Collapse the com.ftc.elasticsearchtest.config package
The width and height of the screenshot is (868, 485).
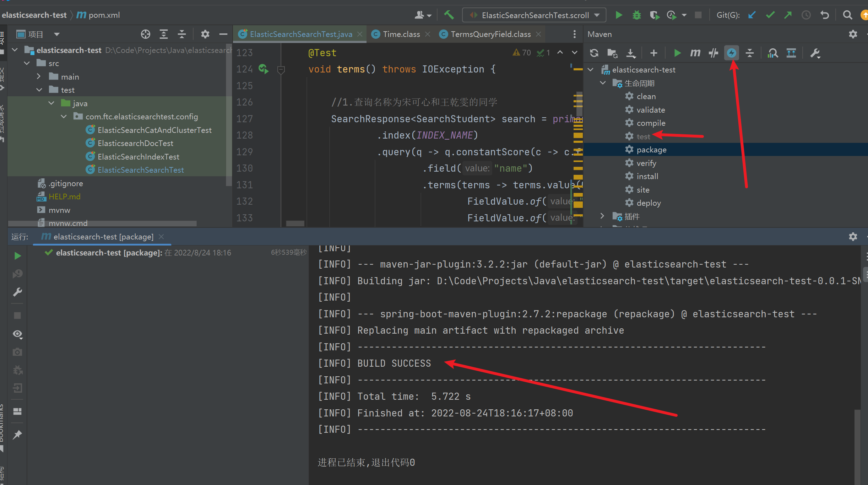click(64, 117)
